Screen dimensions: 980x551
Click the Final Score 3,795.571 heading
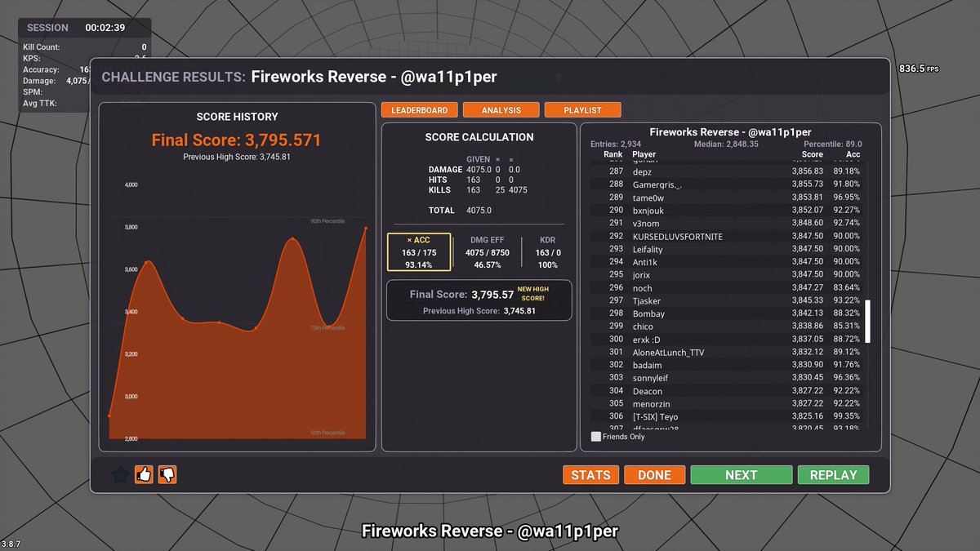[237, 140]
